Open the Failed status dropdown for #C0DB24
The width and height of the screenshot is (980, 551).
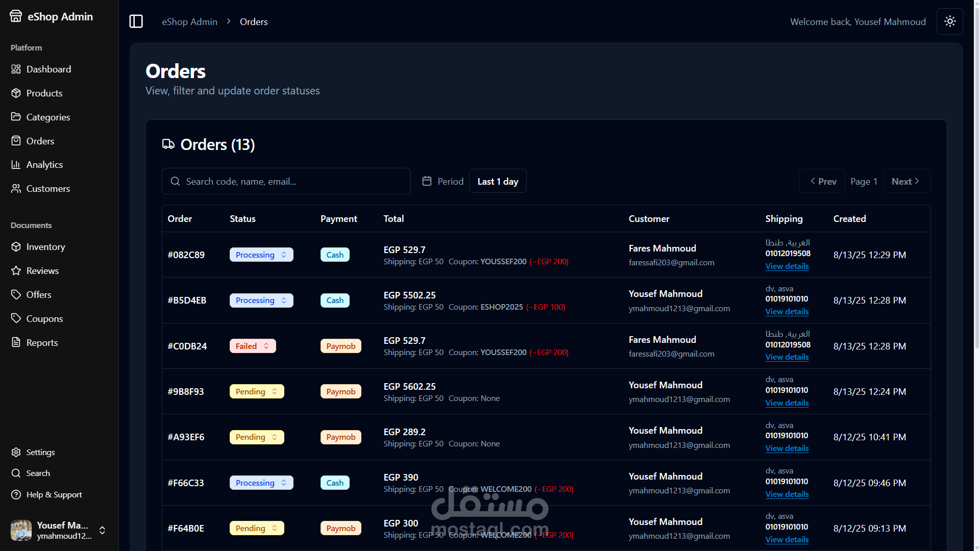(253, 346)
